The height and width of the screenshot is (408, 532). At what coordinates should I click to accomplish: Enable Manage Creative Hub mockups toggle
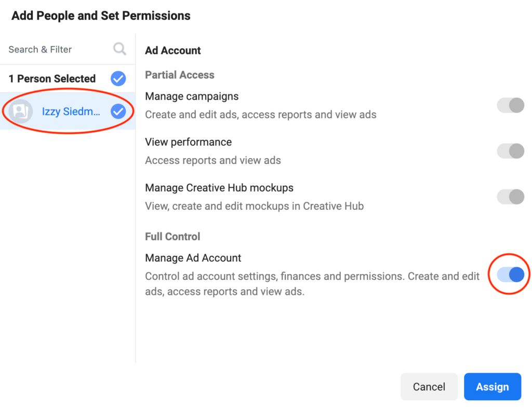pyautogui.click(x=511, y=197)
